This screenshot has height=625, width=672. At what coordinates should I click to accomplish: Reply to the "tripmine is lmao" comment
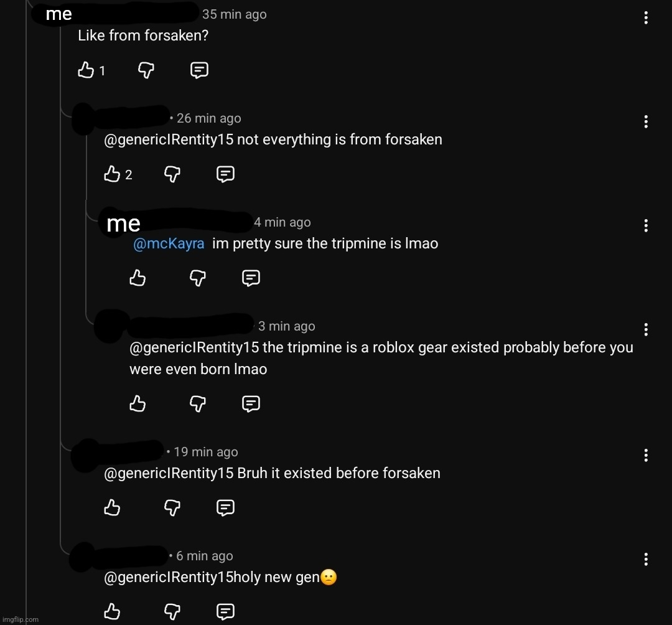[251, 278]
